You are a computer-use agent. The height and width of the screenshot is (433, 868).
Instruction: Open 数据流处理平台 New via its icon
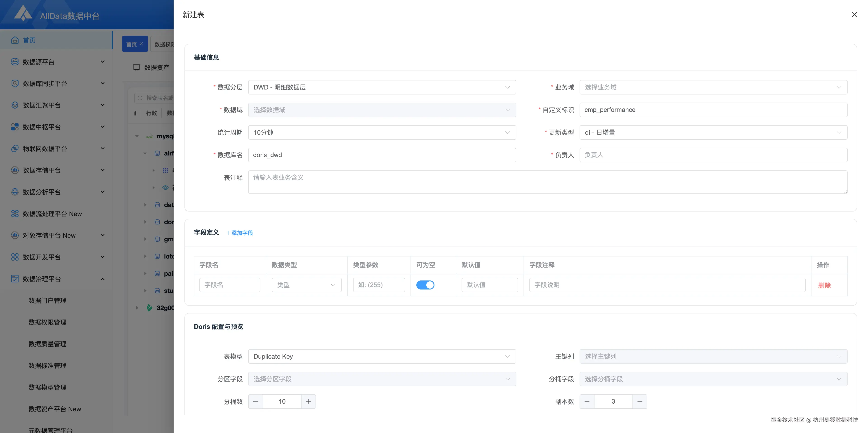coord(14,213)
